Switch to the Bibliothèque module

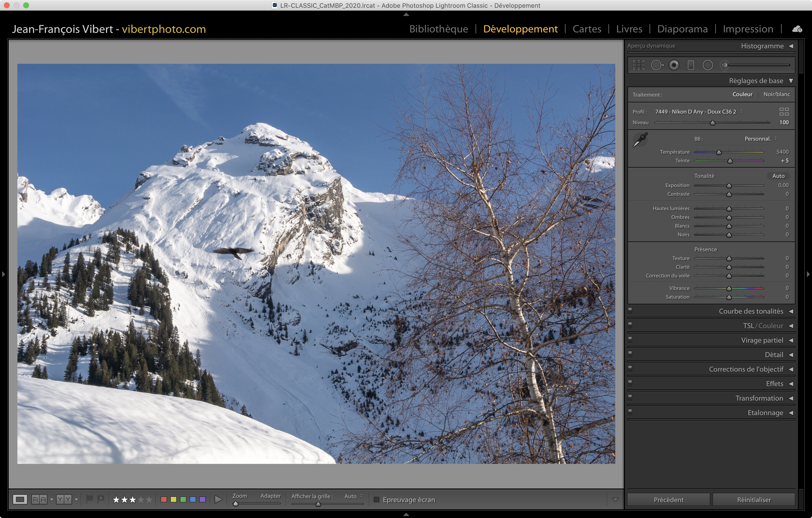coord(438,29)
